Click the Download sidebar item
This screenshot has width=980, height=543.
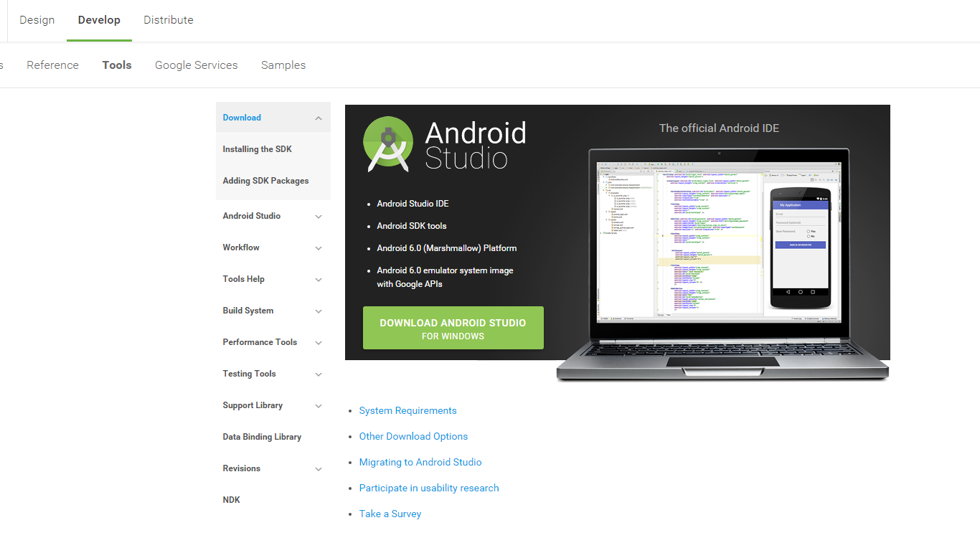(242, 118)
